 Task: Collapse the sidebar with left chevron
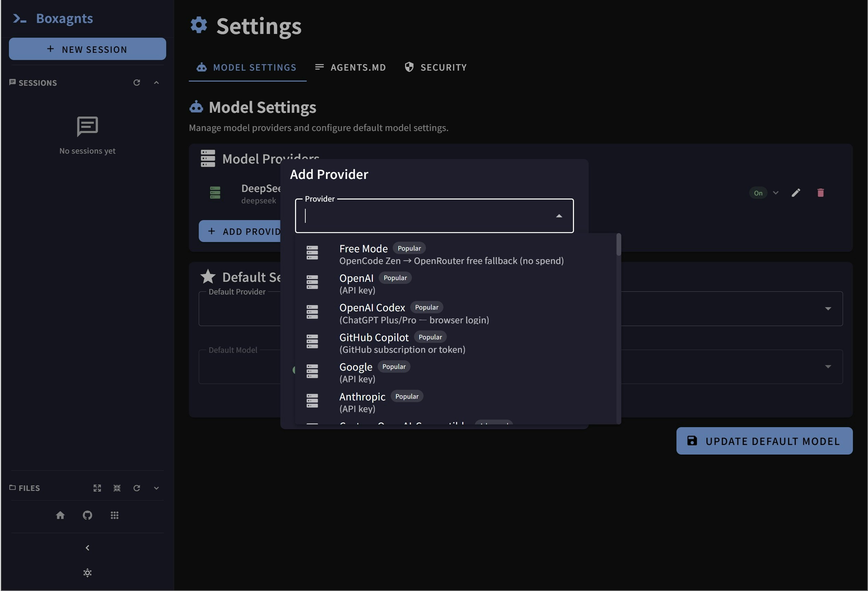click(87, 548)
